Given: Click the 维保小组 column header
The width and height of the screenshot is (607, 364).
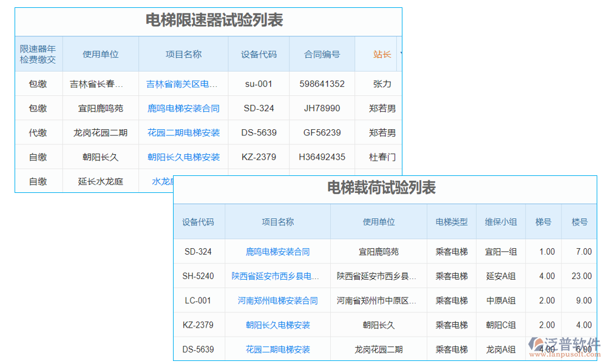Looking at the screenshot, I should [x=501, y=221].
